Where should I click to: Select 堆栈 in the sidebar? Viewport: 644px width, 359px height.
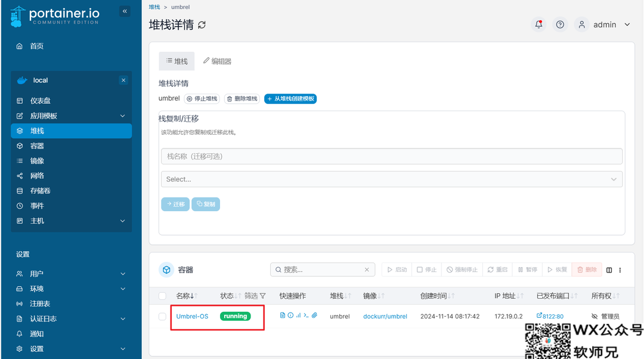[72, 131]
